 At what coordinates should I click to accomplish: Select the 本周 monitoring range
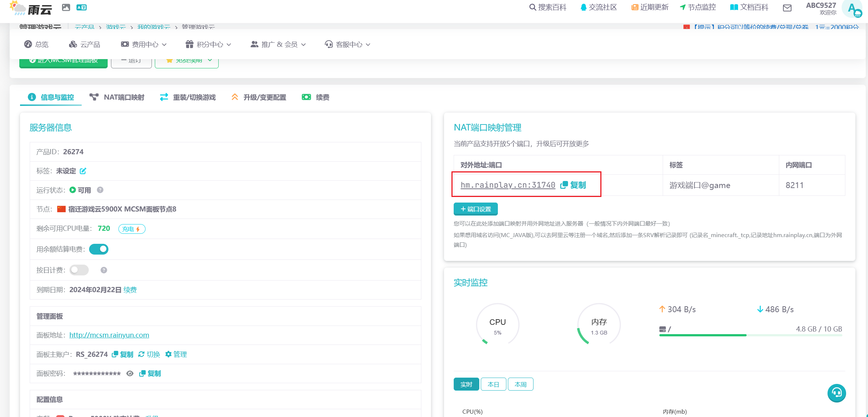tap(520, 384)
